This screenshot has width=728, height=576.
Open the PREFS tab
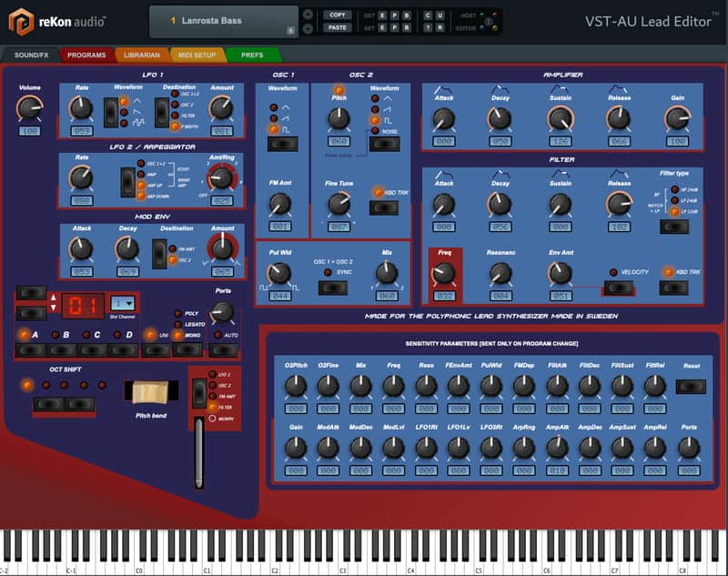[252, 55]
